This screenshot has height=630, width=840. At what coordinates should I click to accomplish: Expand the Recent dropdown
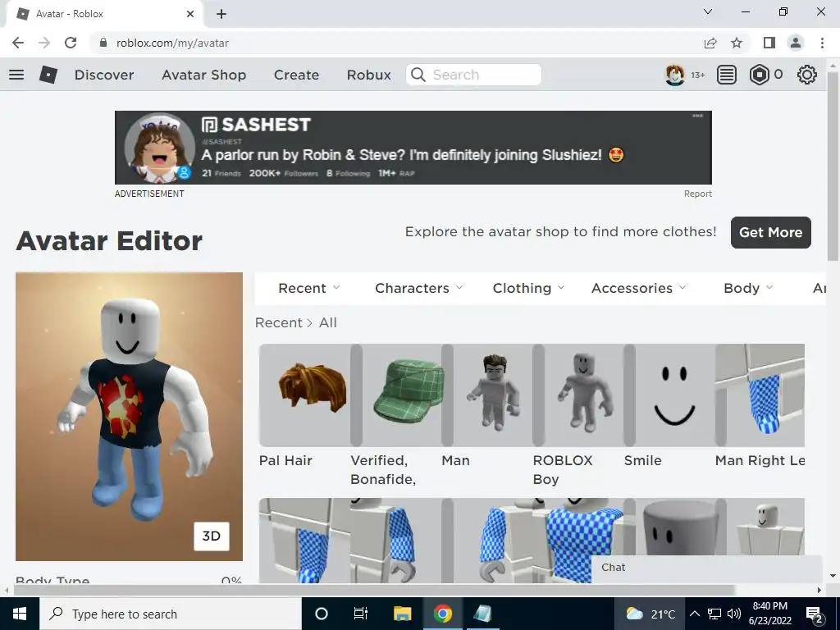(308, 288)
